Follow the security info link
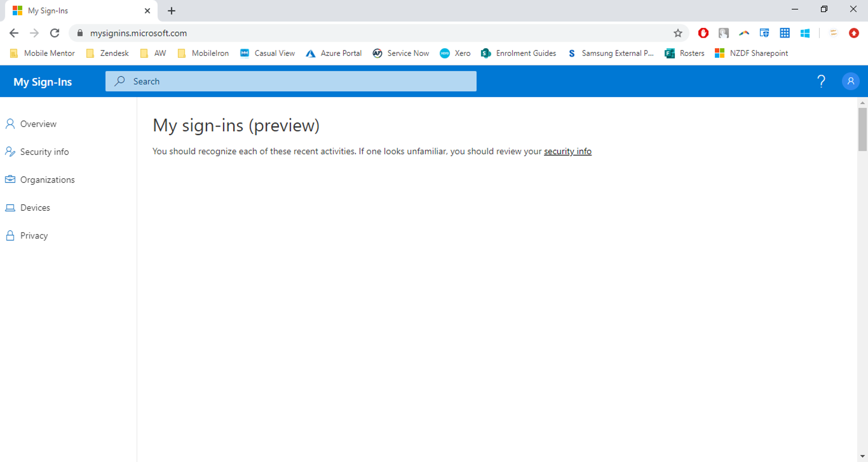Viewport: 868px width, 462px height. point(568,151)
